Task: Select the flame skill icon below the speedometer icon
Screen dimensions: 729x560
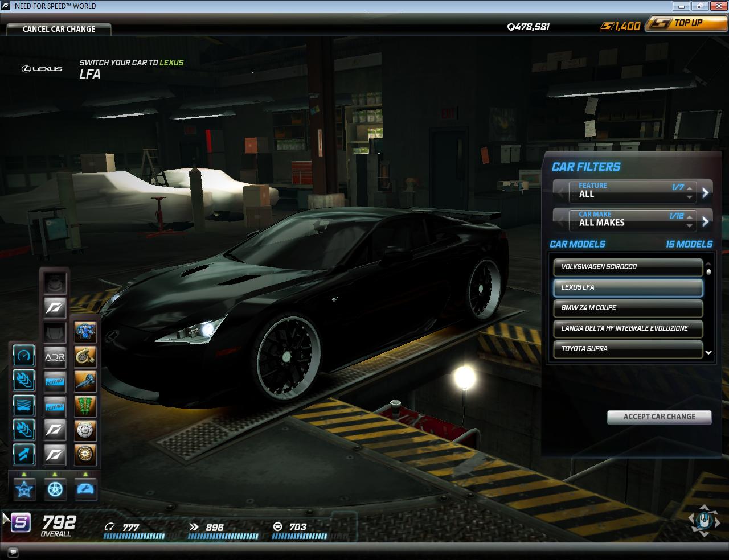Action: pos(24,381)
